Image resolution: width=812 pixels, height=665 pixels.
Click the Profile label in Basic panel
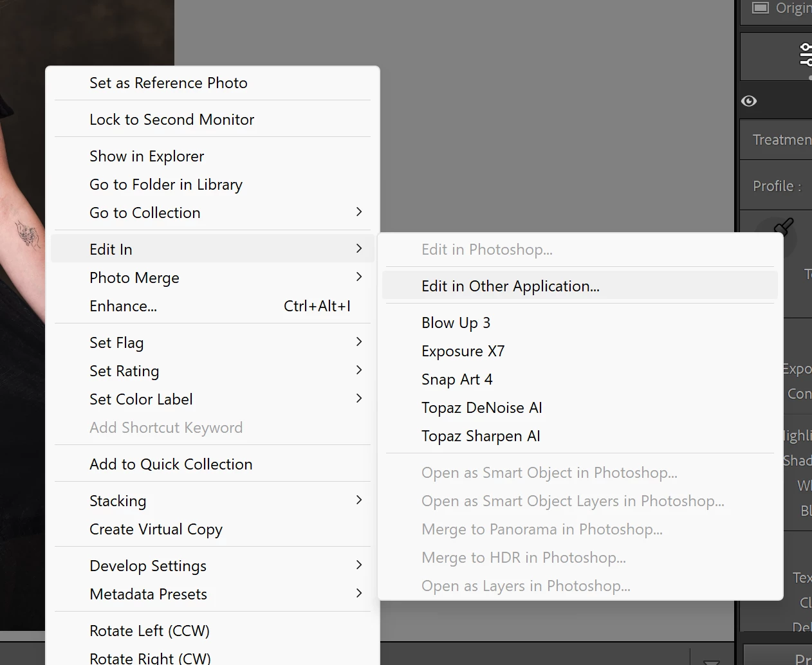click(777, 186)
